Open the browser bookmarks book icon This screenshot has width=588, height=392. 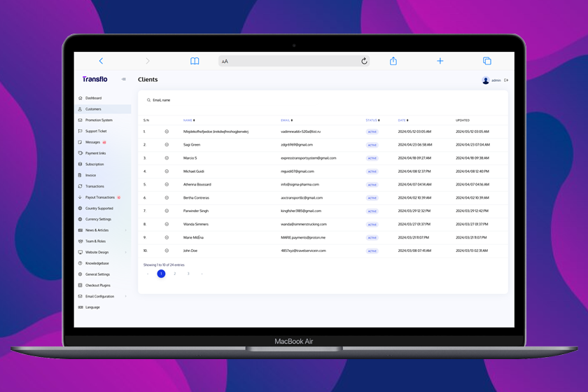click(x=195, y=62)
